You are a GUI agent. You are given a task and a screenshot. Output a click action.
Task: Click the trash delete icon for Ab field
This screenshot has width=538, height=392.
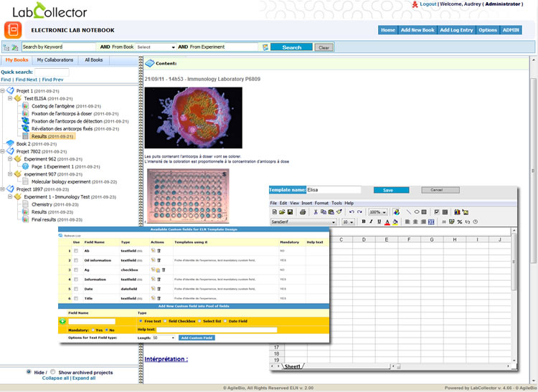pos(159,251)
